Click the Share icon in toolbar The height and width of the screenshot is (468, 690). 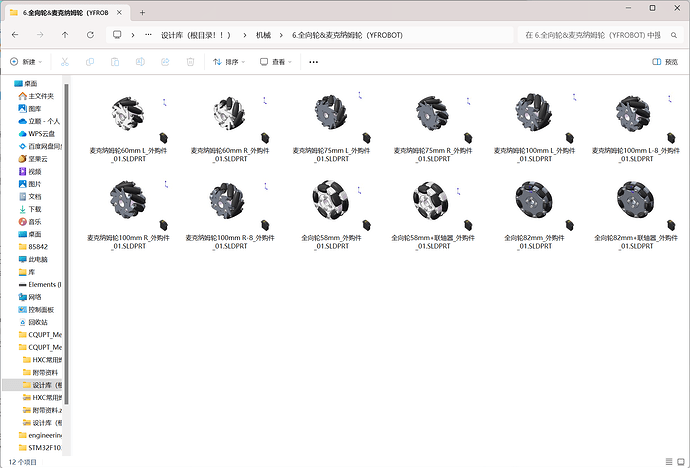[x=165, y=62]
